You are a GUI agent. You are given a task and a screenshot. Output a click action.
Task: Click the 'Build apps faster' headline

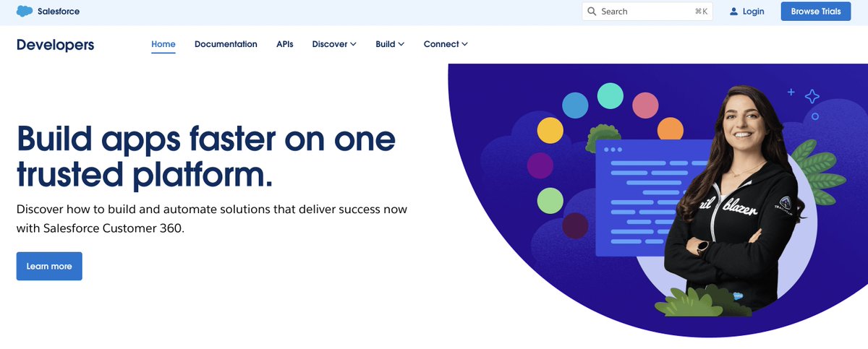point(206,156)
